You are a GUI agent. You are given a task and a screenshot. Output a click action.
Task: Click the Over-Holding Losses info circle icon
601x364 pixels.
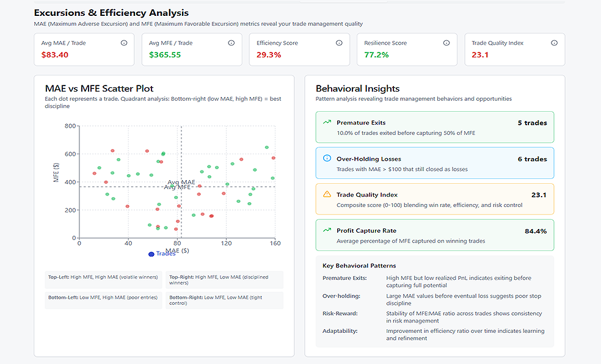pyautogui.click(x=327, y=159)
